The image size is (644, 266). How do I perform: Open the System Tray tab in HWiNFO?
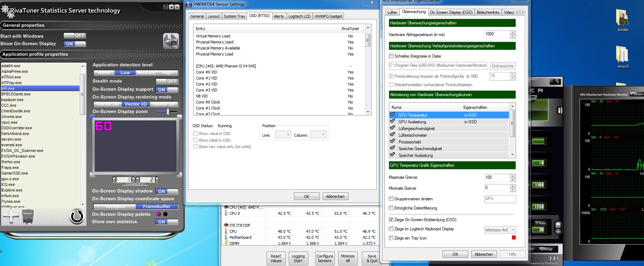234,16
